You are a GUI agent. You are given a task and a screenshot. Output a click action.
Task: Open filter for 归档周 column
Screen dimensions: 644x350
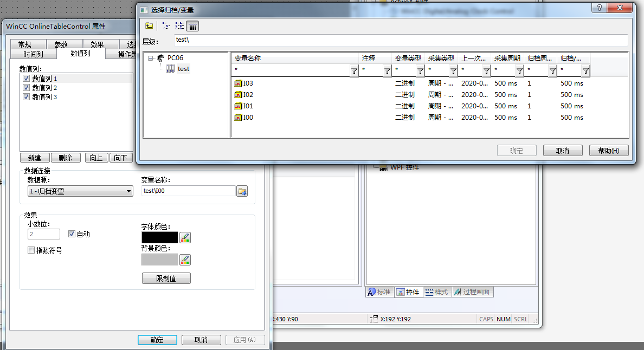tap(553, 70)
